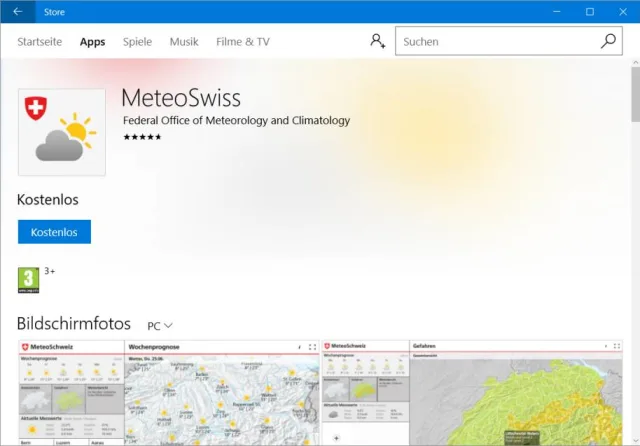Click the blue Kostenlos install button
Screen dimensions: 640x446
[x=54, y=232]
